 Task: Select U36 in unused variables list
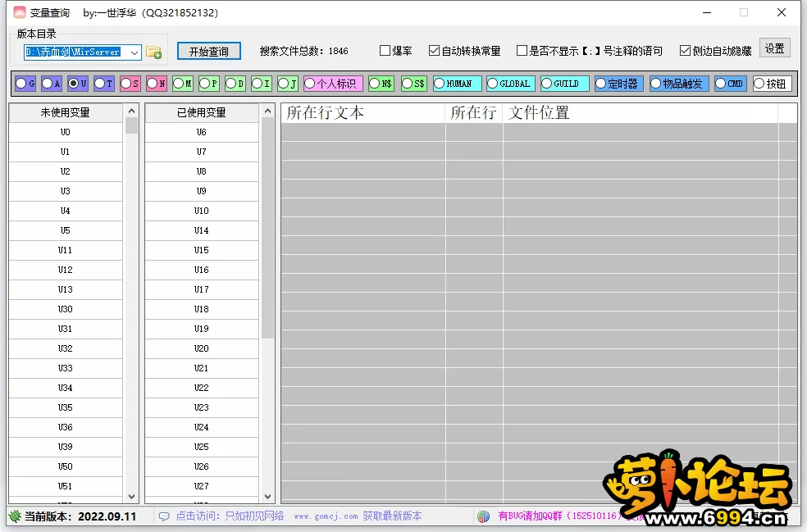pyautogui.click(x=66, y=427)
